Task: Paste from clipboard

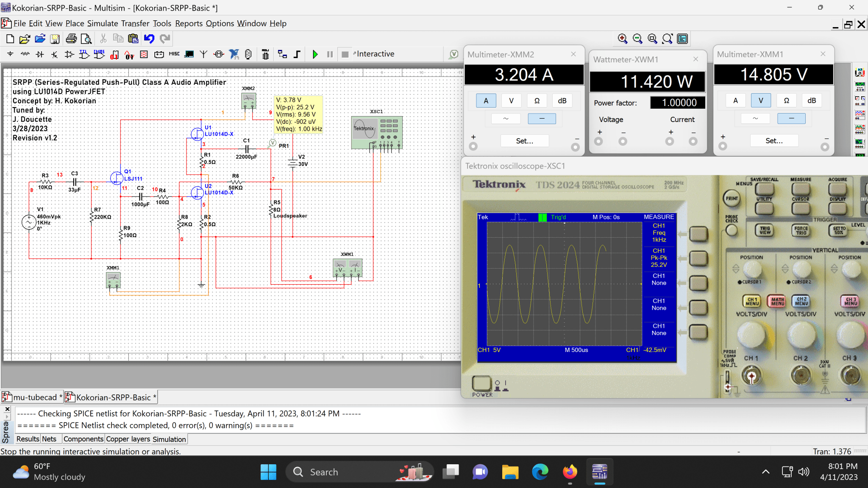Action: (133, 39)
